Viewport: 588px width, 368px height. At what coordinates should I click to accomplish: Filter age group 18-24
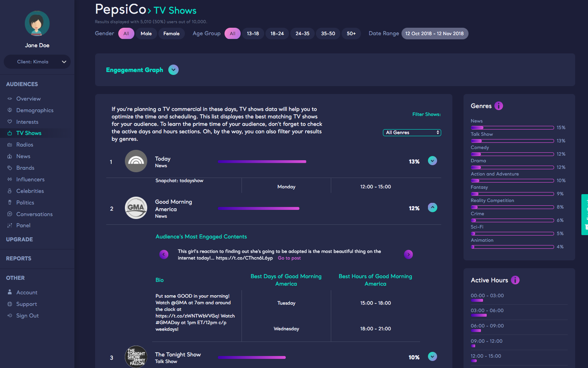coord(277,34)
